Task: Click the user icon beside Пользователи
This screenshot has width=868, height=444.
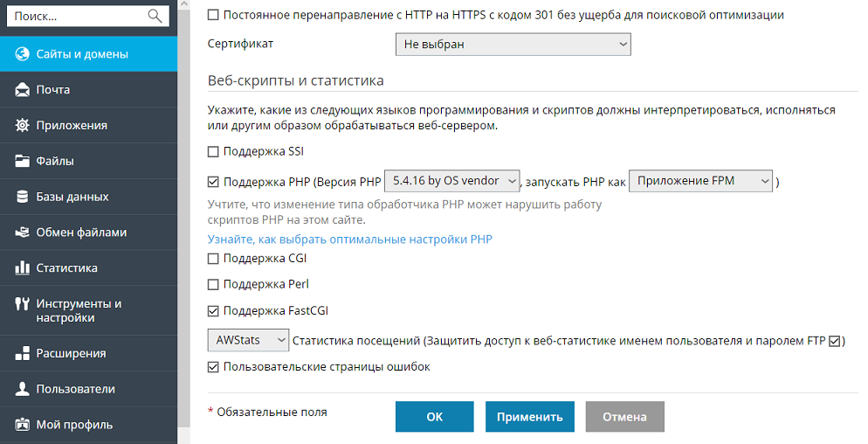Action: tap(23, 389)
